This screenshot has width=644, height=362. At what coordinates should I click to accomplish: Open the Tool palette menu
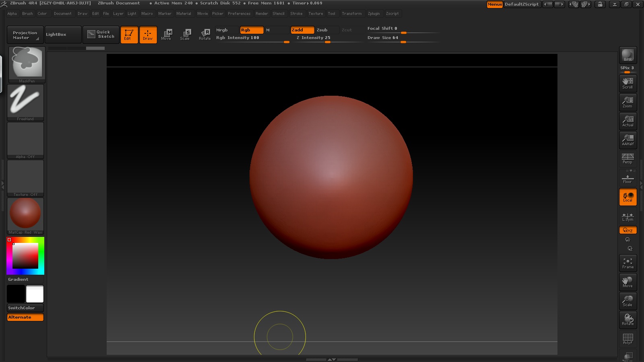click(x=332, y=14)
